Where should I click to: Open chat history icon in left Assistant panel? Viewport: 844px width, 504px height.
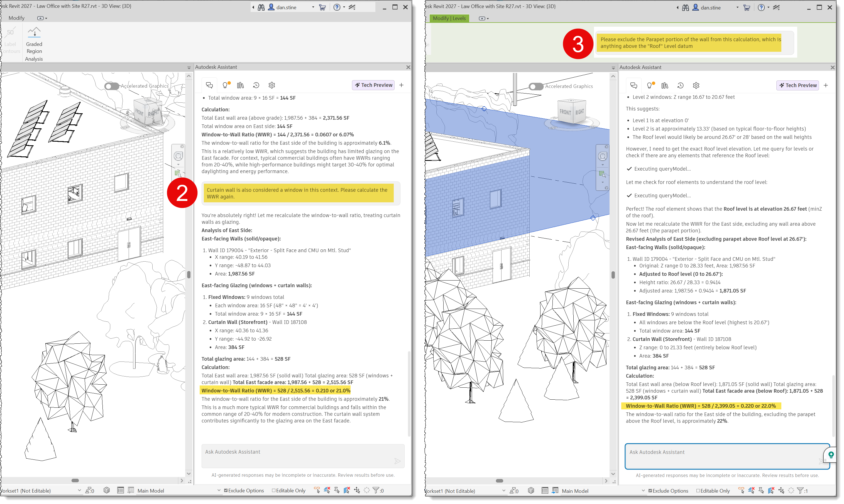point(256,85)
